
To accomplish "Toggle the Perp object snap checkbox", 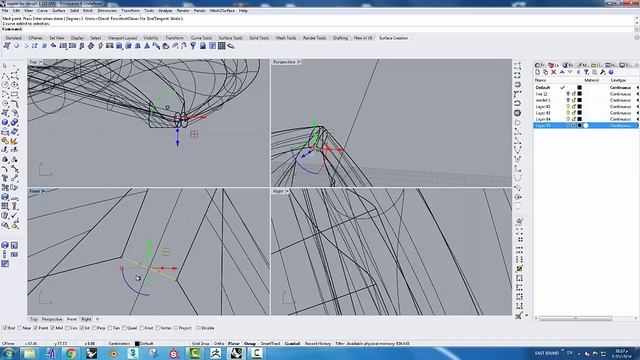I will (x=94, y=328).
